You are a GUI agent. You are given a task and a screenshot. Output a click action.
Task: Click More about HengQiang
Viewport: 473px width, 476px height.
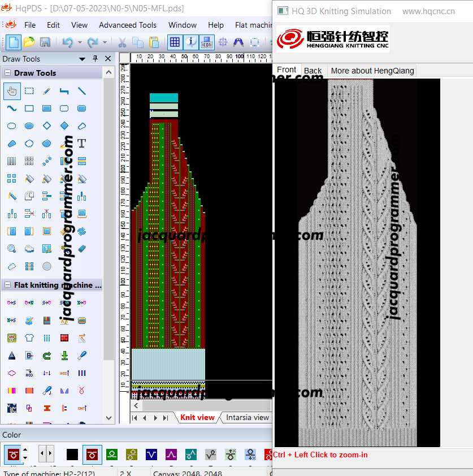click(x=372, y=71)
